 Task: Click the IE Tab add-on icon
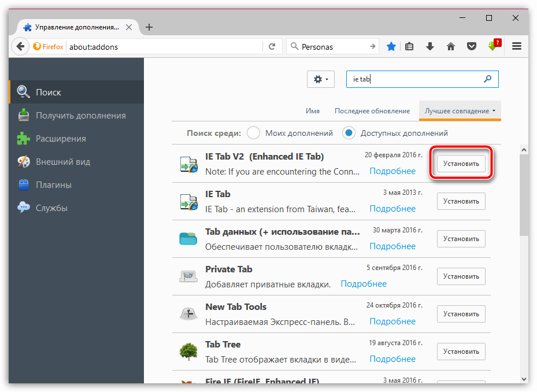188,201
